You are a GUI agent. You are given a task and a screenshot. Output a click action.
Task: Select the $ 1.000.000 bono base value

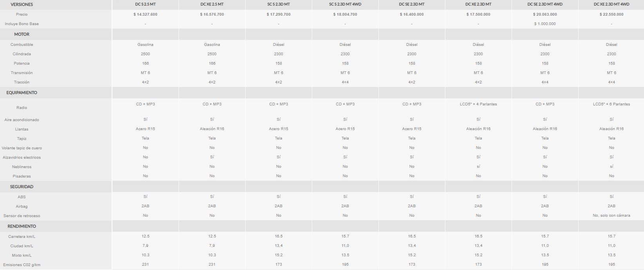tap(545, 24)
